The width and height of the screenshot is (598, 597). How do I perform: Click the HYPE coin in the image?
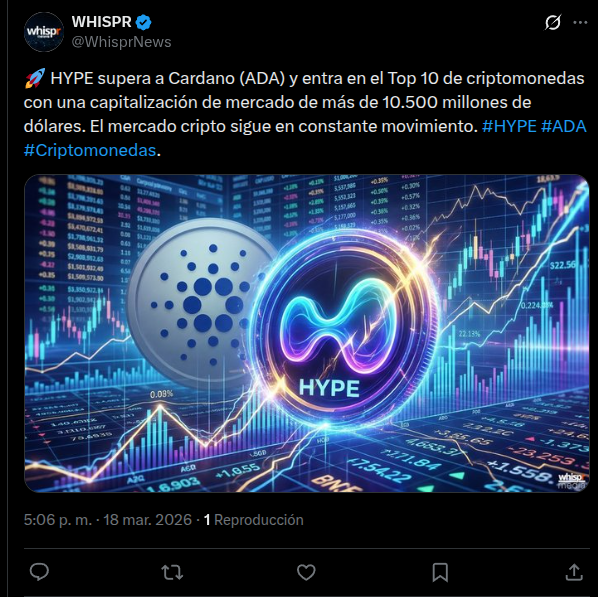click(x=343, y=328)
